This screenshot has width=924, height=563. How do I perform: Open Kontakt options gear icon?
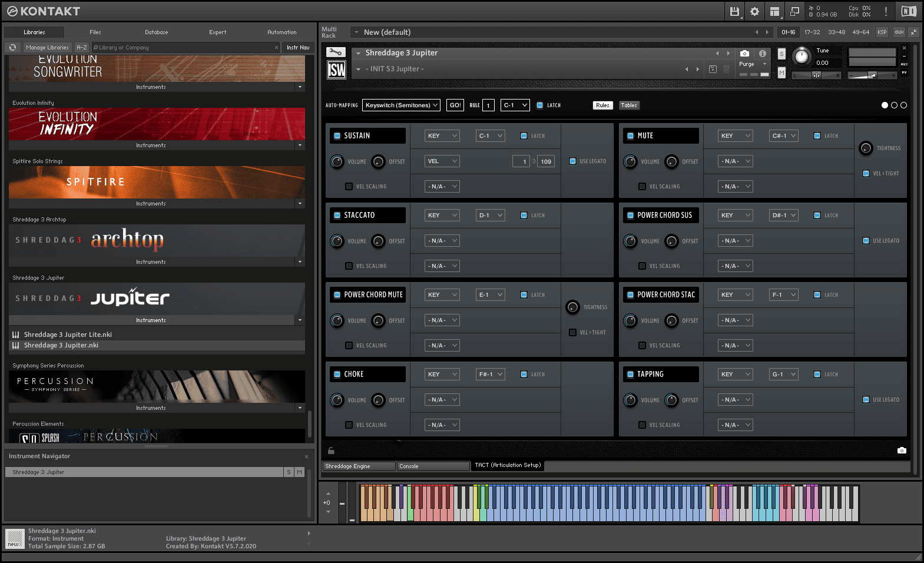pyautogui.click(x=754, y=11)
